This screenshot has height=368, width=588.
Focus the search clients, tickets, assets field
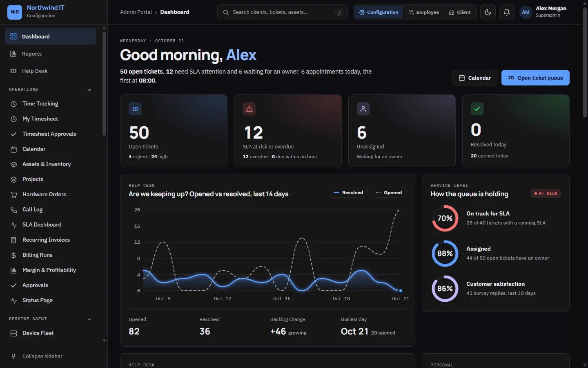283,12
